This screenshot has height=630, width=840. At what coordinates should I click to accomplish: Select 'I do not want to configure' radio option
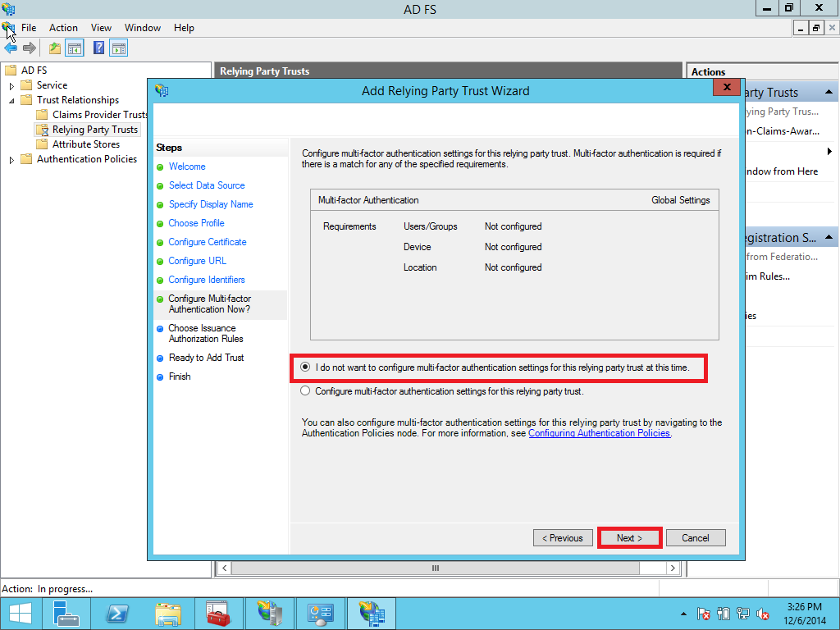click(306, 367)
